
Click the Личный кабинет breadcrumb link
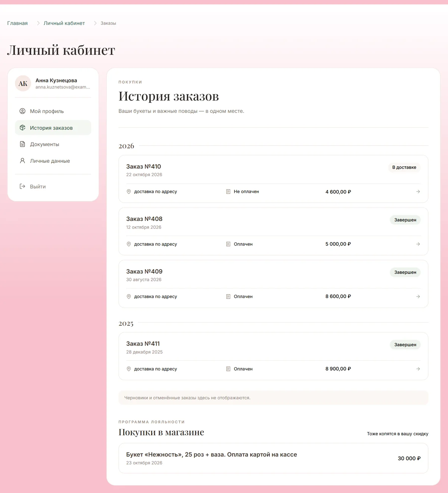click(64, 23)
